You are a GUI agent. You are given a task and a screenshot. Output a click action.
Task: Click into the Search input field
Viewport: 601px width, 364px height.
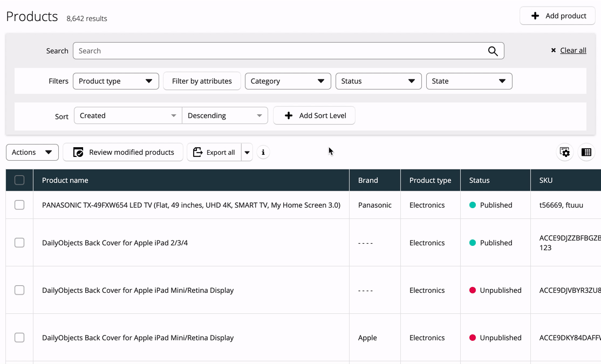[281, 51]
